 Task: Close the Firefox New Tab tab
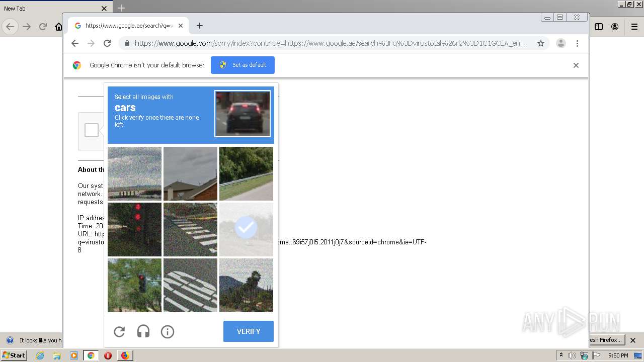click(x=104, y=8)
